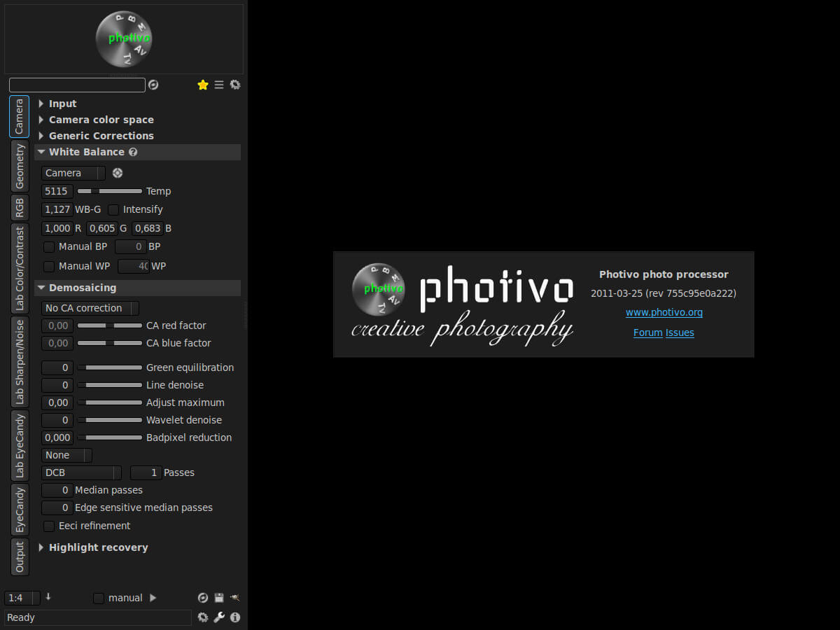Click the Photivo dial logo at panel top

[124, 38]
